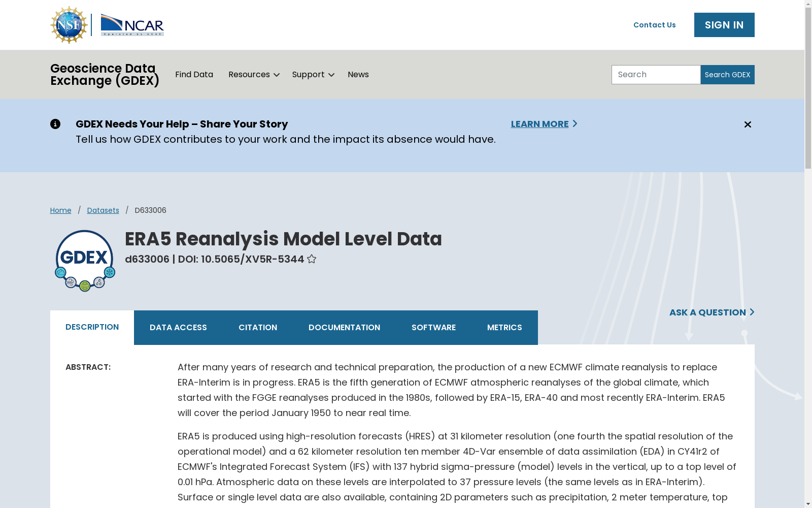Click the GDEX dataset logo
This screenshot has width=812, height=508.
click(85, 261)
